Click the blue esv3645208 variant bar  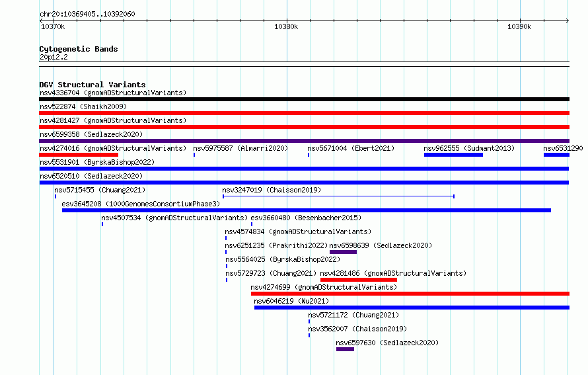[307, 210]
